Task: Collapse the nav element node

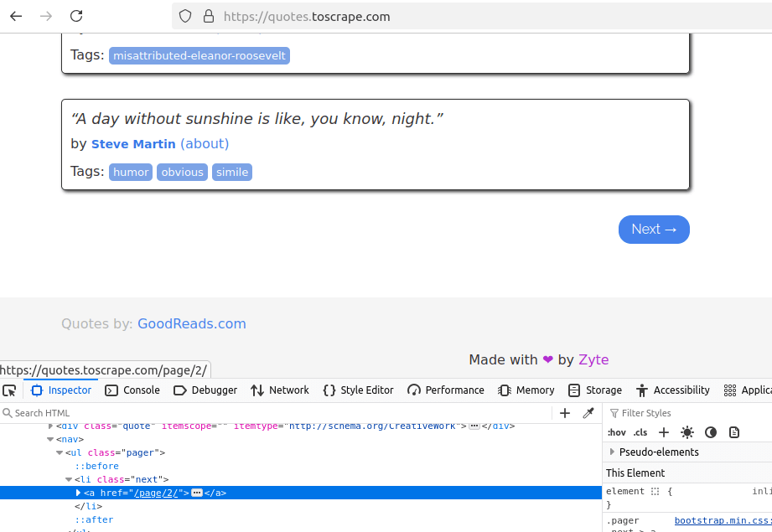Action: 50,439
